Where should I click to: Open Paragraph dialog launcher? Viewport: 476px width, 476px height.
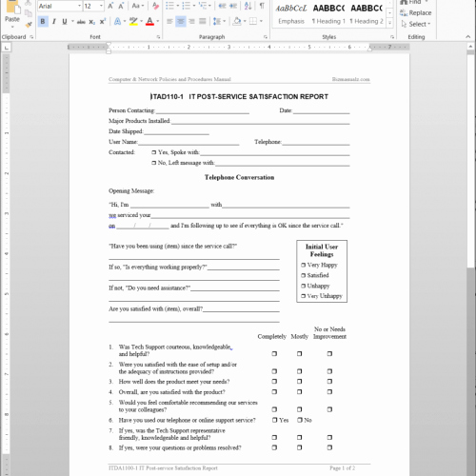(266, 37)
